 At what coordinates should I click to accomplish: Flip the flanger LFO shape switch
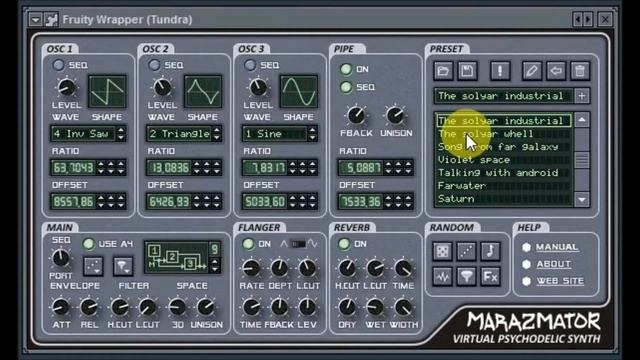pyautogui.click(x=298, y=244)
